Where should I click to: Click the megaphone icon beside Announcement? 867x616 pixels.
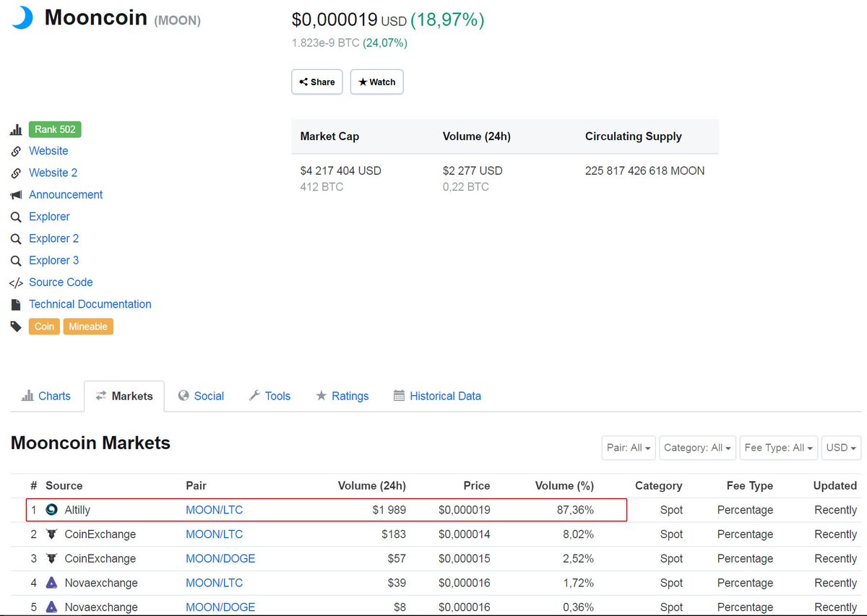[16, 195]
